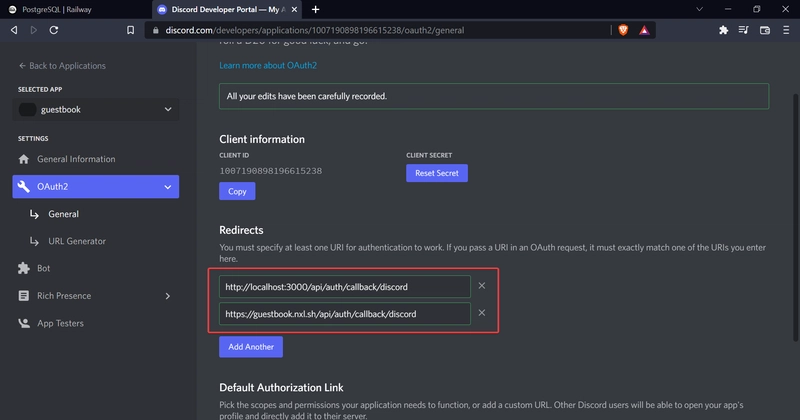
Task: Click the Rich Presence document icon
Action: point(23,295)
